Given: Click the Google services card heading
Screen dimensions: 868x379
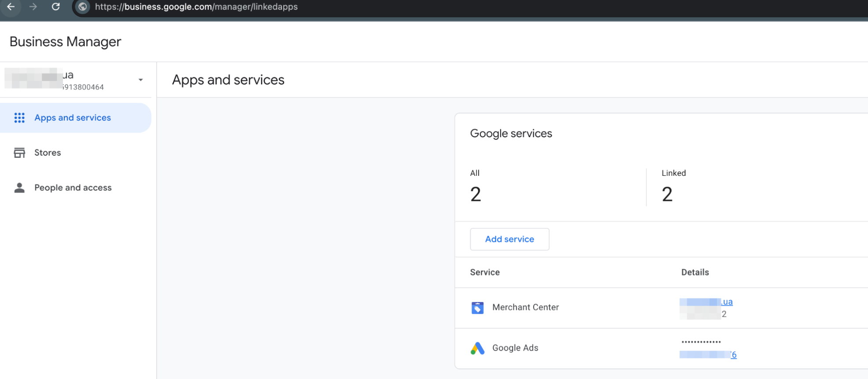Looking at the screenshot, I should click(x=511, y=133).
